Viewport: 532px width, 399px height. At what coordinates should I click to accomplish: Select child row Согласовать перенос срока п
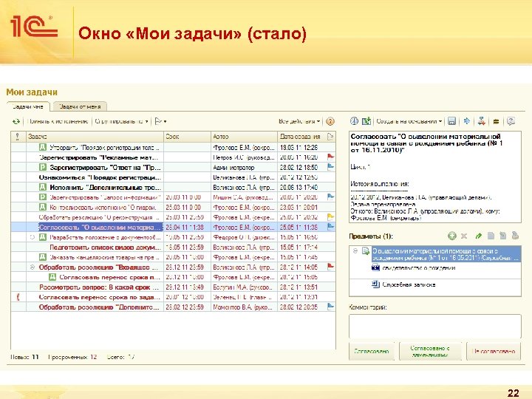(173, 277)
